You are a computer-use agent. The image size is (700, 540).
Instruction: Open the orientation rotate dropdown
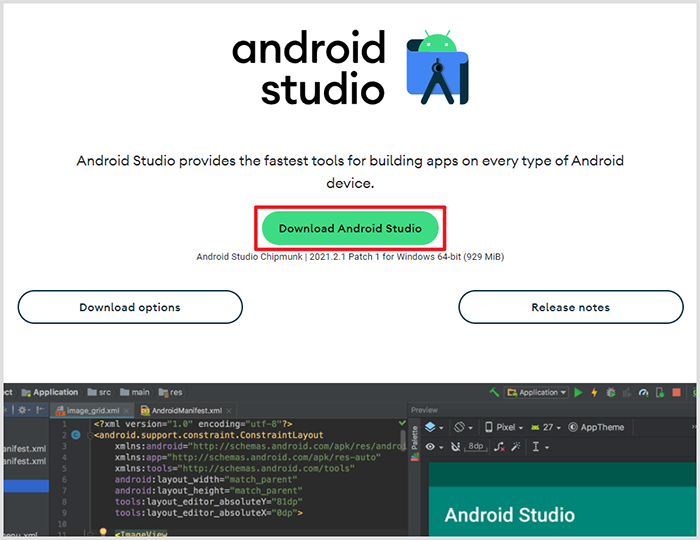pyautogui.click(x=463, y=427)
